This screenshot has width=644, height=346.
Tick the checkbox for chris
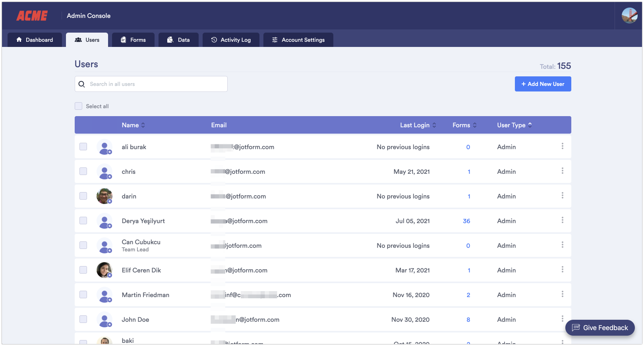tap(83, 171)
